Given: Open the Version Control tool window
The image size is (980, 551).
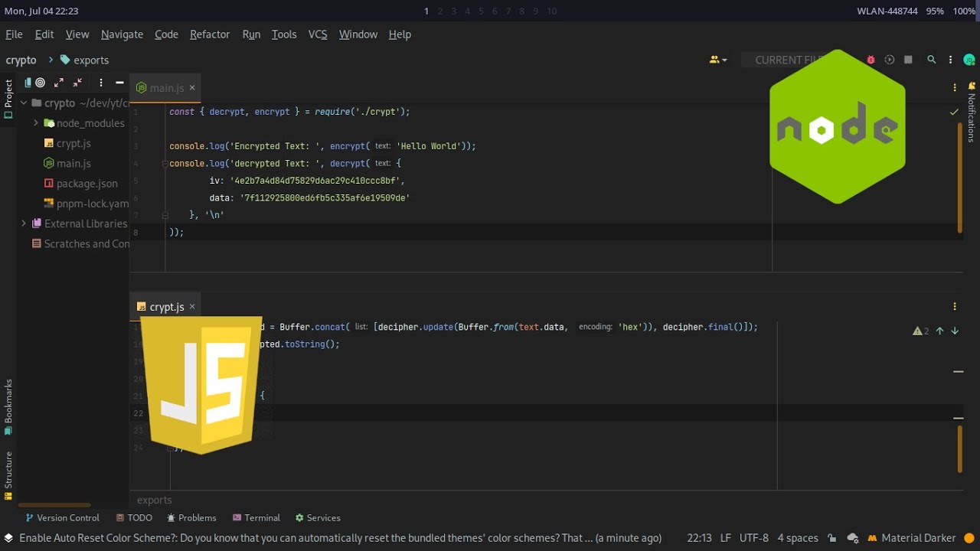Looking at the screenshot, I should (x=62, y=518).
